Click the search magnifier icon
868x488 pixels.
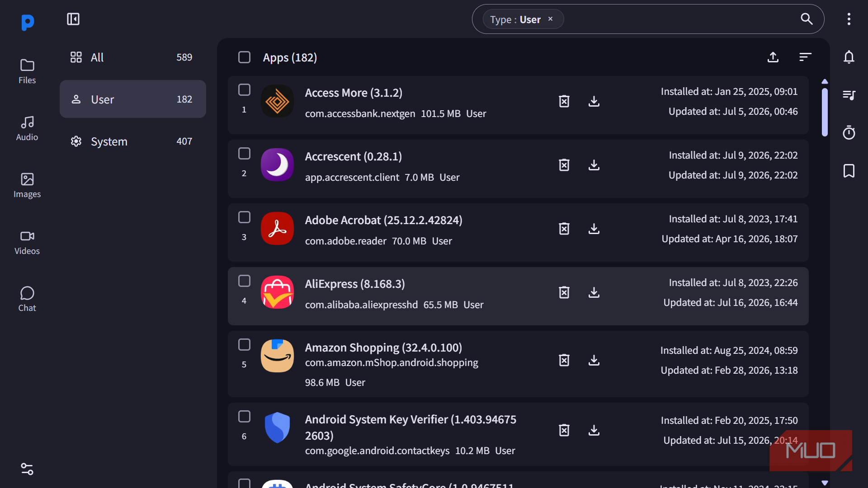coord(807,19)
